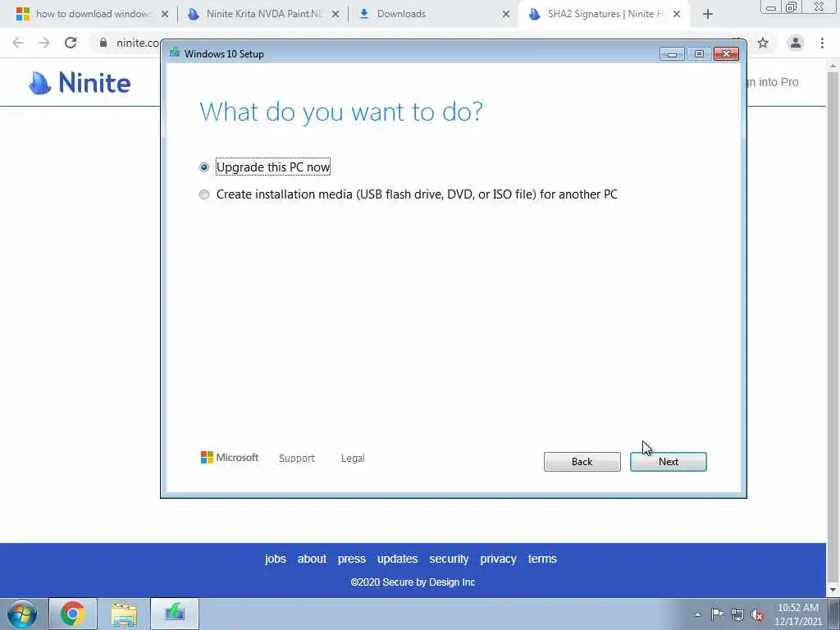This screenshot has width=840, height=630.
Task: Close the 'how to download windows' tab
Action: click(165, 14)
